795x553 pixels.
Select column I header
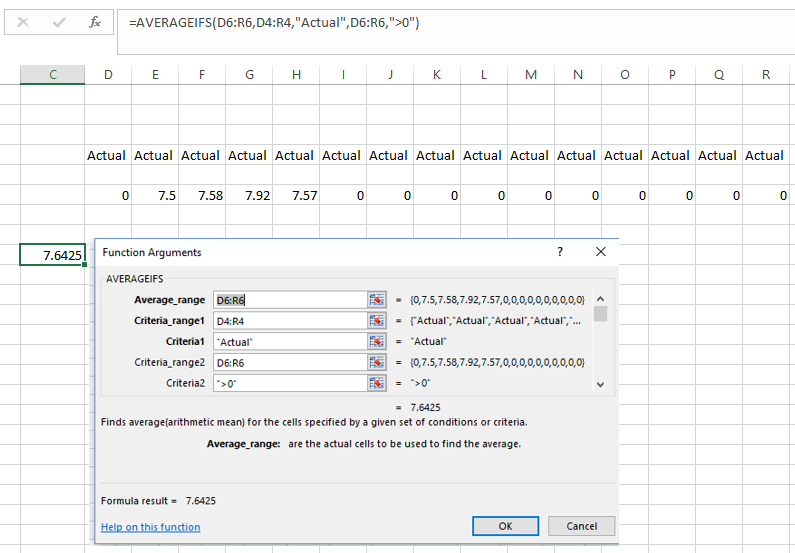pyautogui.click(x=343, y=75)
